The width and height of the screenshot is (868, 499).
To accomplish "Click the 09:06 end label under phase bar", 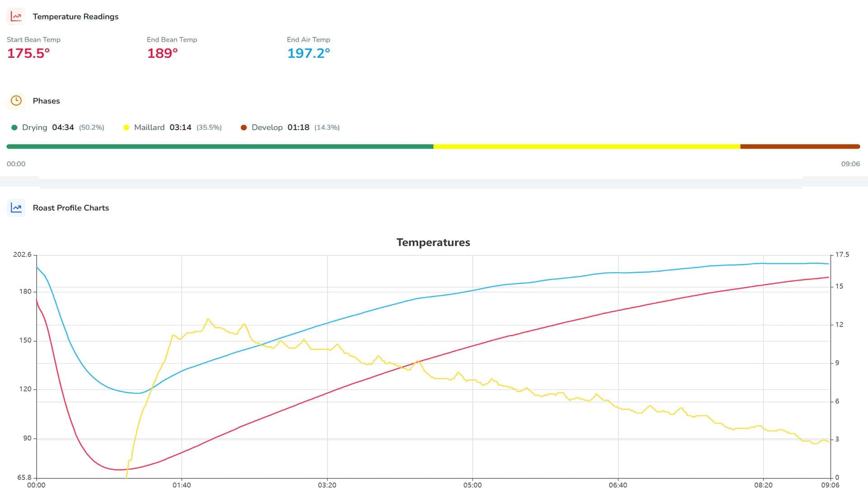I will pos(850,164).
